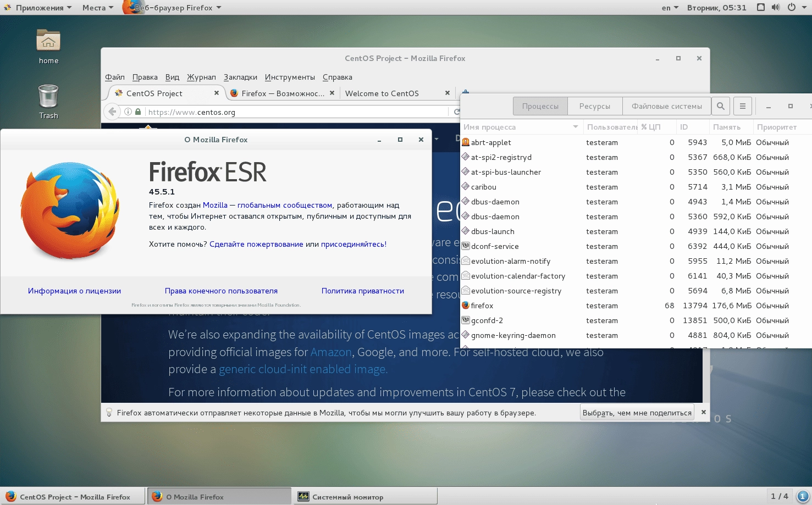The width and height of the screenshot is (812, 505).
Task: Click the reload icon in Firefox
Action: pos(456,112)
